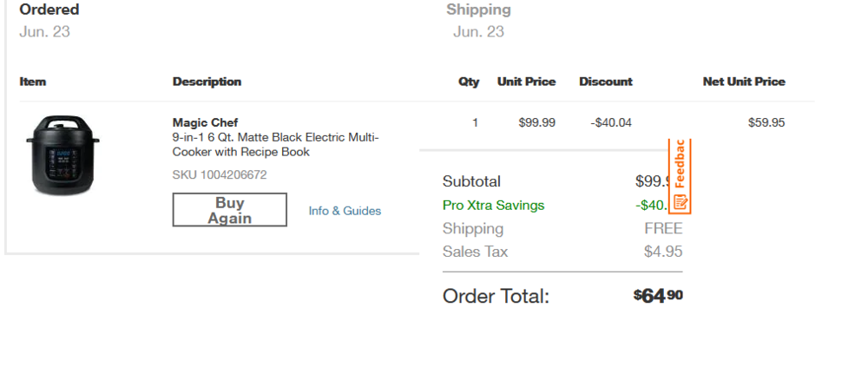The image size is (868, 380).
Task: Click the Magic Chef brand name
Action: 205,122
